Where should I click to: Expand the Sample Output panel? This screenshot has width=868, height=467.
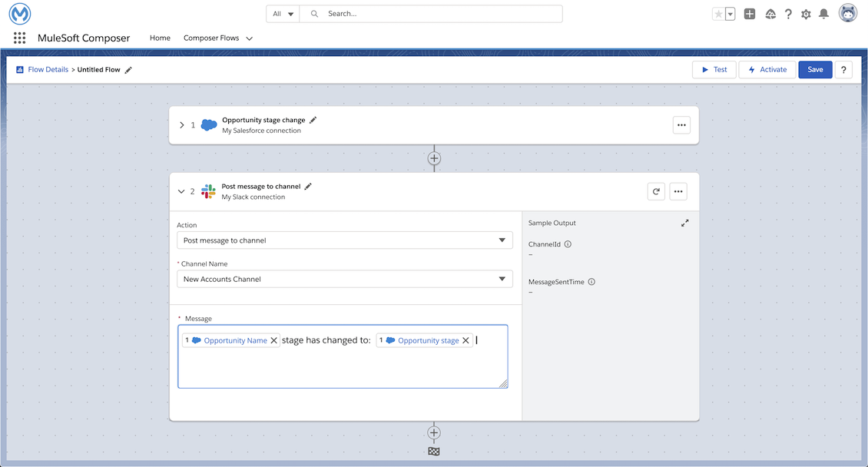coord(685,223)
